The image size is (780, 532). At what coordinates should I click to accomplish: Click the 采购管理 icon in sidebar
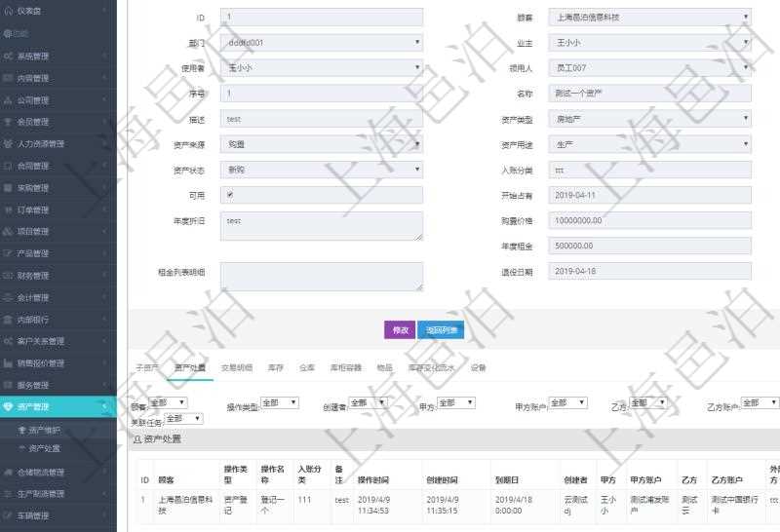click(x=8, y=187)
